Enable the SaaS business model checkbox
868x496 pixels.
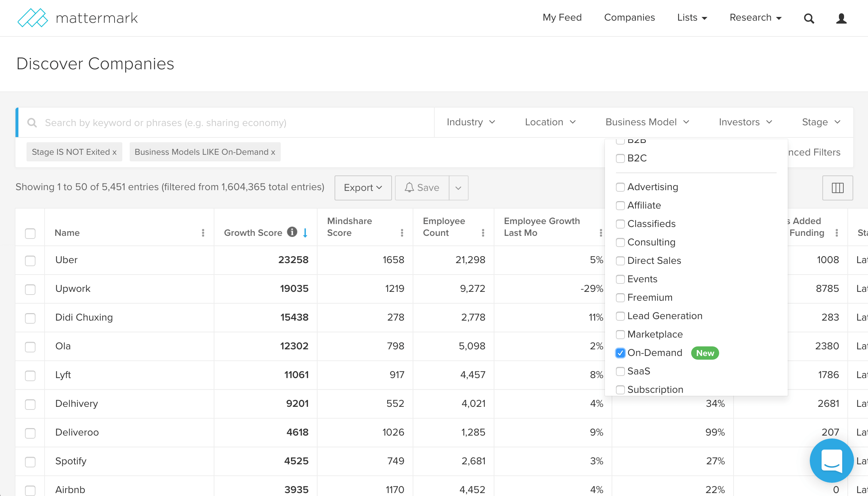(620, 371)
